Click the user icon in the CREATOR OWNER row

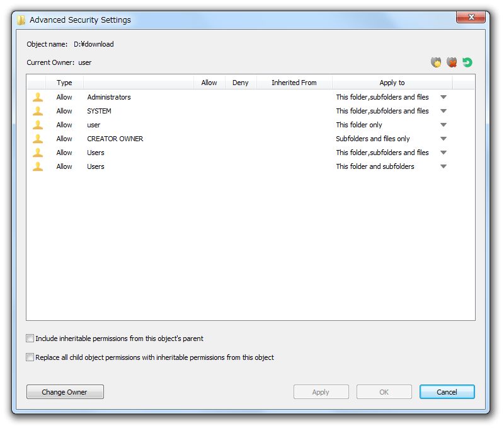pyautogui.click(x=38, y=139)
